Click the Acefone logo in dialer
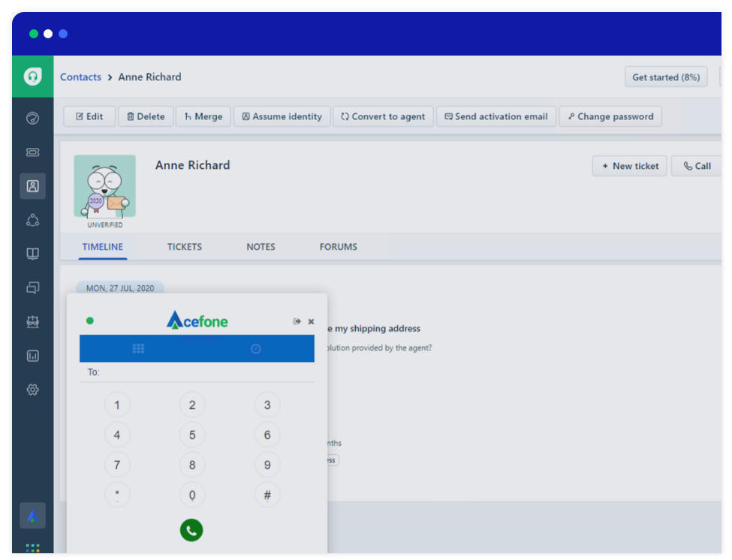The image size is (732, 560). click(197, 320)
